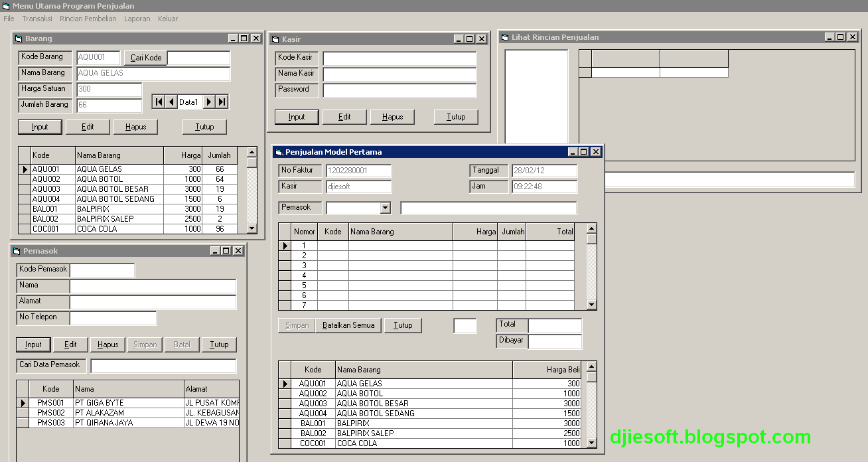The width and height of the screenshot is (868, 462).
Task: Click the Total field in Penjualan window
Action: (x=555, y=325)
